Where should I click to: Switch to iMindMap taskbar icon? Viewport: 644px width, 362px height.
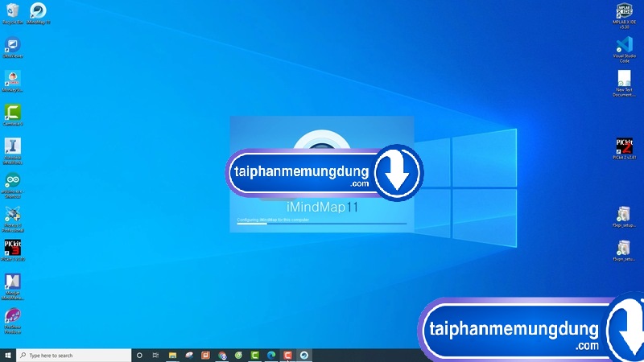point(304,356)
